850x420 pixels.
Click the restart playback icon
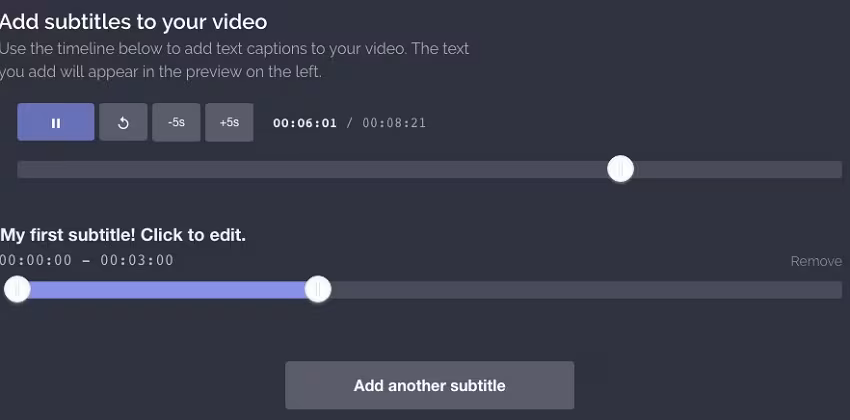tap(123, 123)
